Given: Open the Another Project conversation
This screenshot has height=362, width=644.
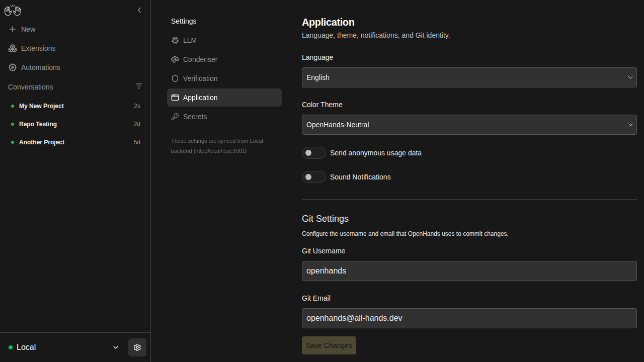Looking at the screenshot, I should click(x=75, y=142).
